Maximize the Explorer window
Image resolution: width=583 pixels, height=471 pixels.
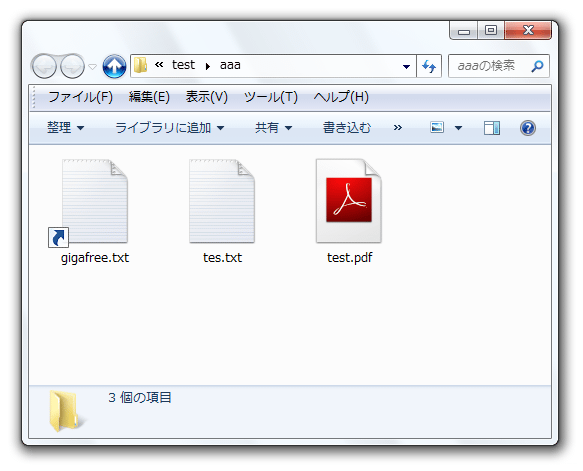(x=491, y=30)
